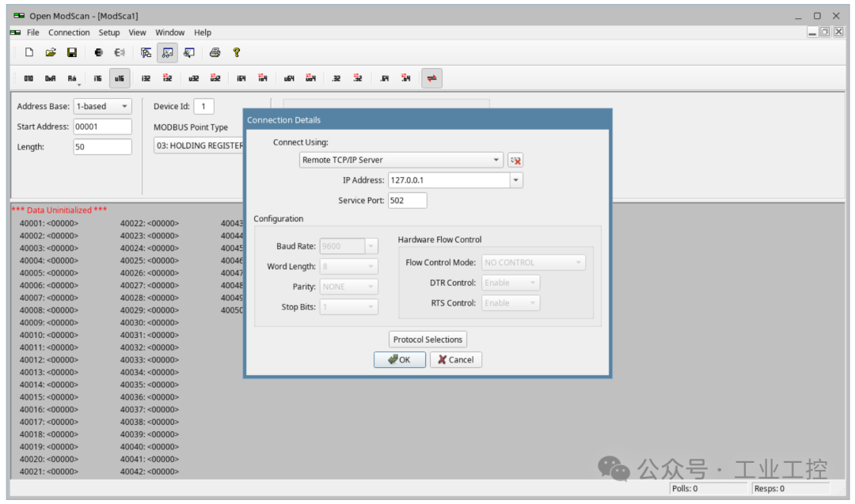Viewport: 855px width, 504px height.
Task: Select the .32 float format
Action: click(336, 78)
